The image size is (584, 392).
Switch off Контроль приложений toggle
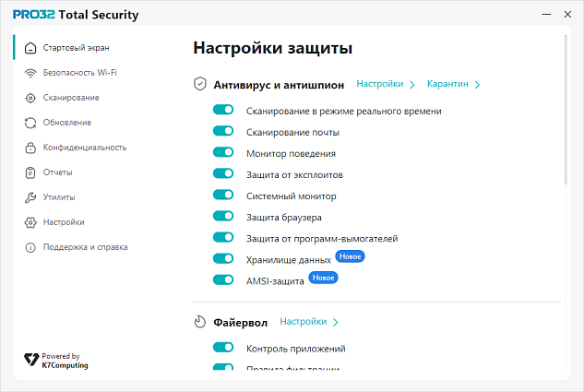223,348
